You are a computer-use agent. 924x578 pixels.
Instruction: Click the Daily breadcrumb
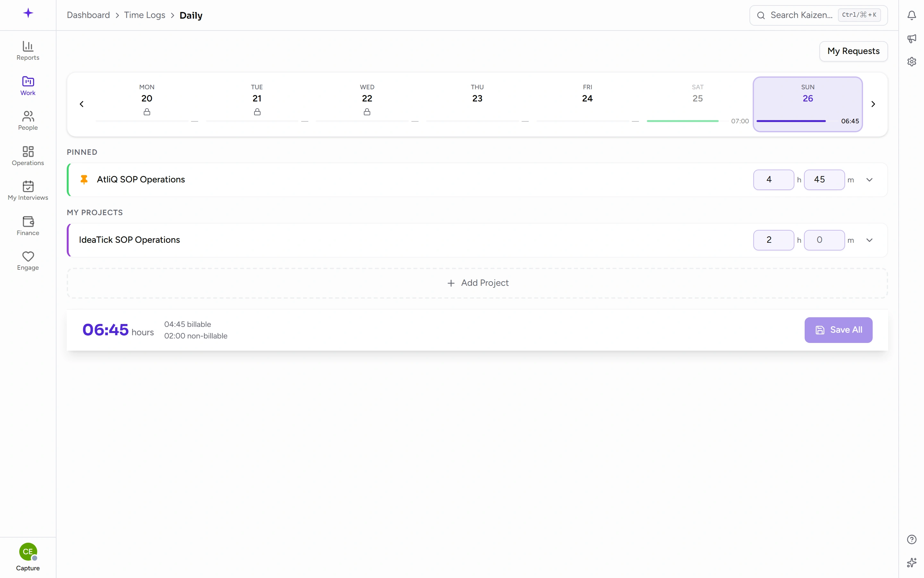191,15
